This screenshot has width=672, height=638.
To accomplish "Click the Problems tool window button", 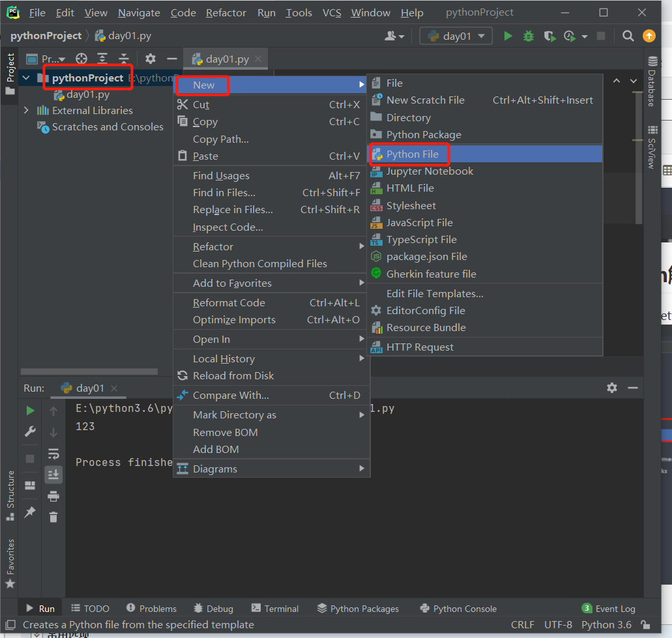I will coord(152,609).
